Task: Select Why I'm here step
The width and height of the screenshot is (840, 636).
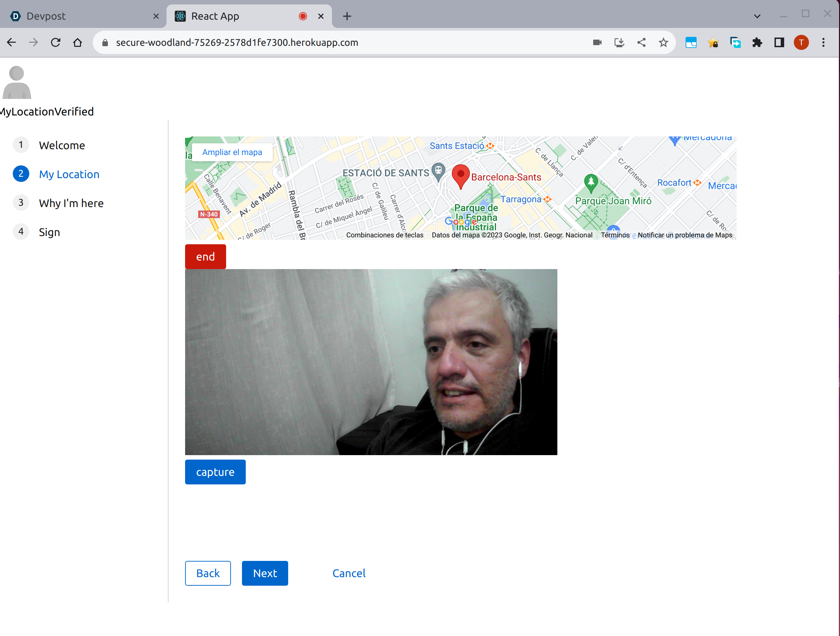Action: [71, 203]
